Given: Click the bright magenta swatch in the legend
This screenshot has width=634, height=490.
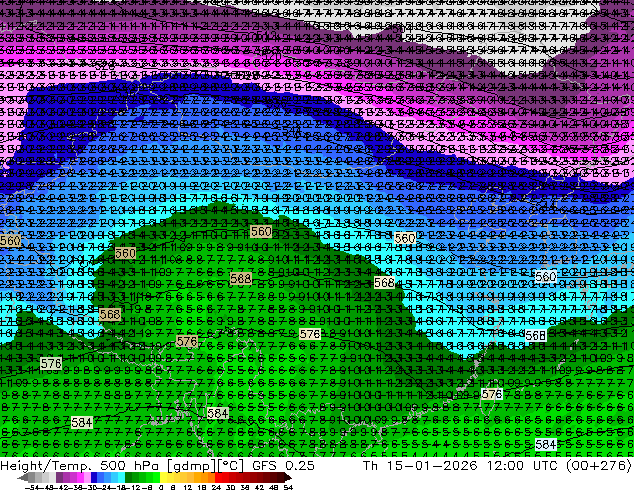Looking at the screenshot, I should [x=80, y=478].
